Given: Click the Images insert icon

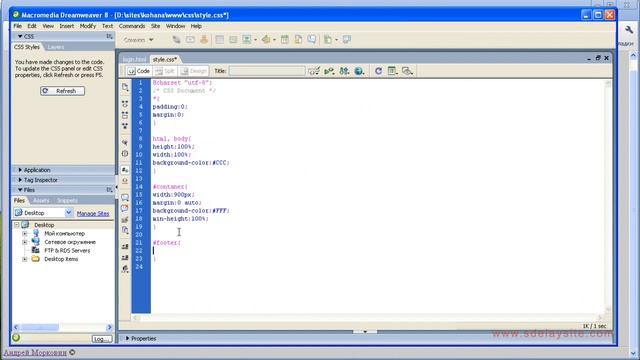Looking at the screenshot, I should point(247,40).
